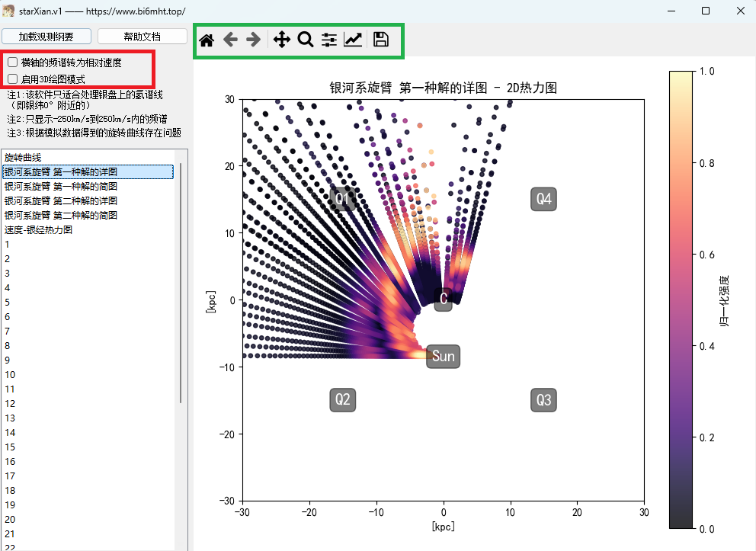Activate the Zoom magnifier tool
The width and height of the screenshot is (756, 551).
tap(306, 40)
